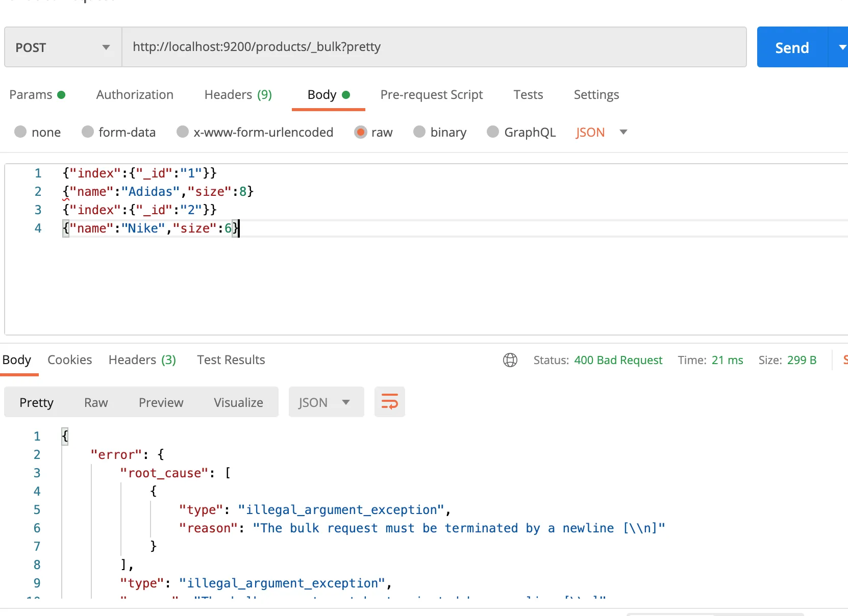Image resolution: width=848 pixels, height=616 pixels.
Task: Select the form-data radio option
Action: coord(88,132)
